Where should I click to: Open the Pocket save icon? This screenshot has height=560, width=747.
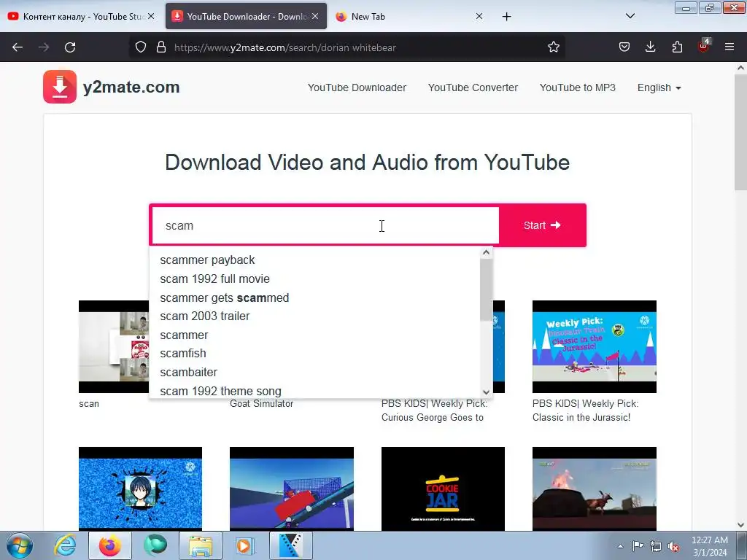click(x=624, y=47)
